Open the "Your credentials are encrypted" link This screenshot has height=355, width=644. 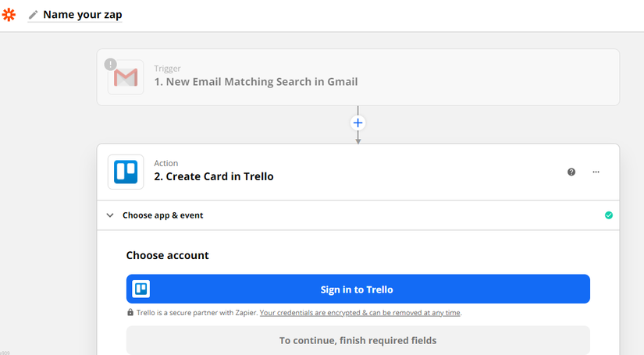tap(360, 313)
